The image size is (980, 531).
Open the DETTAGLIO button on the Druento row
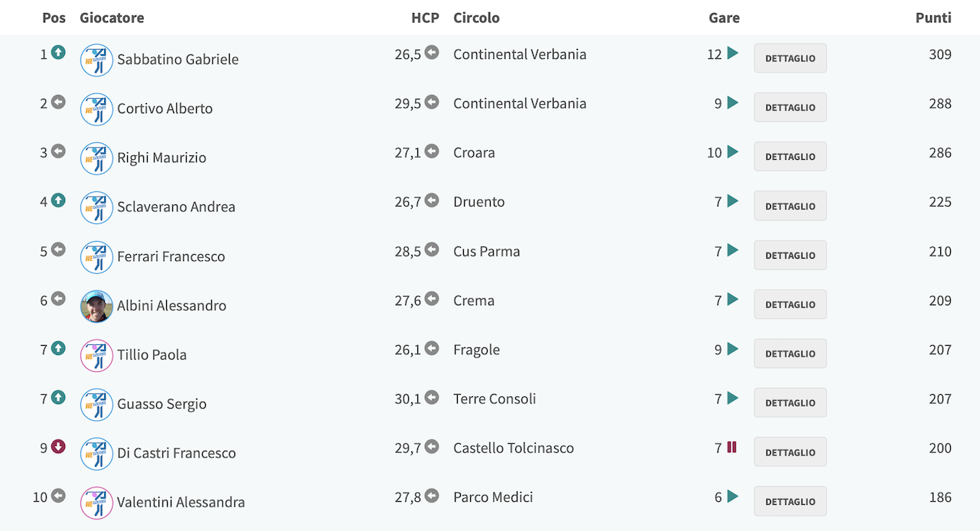pyautogui.click(x=790, y=206)
